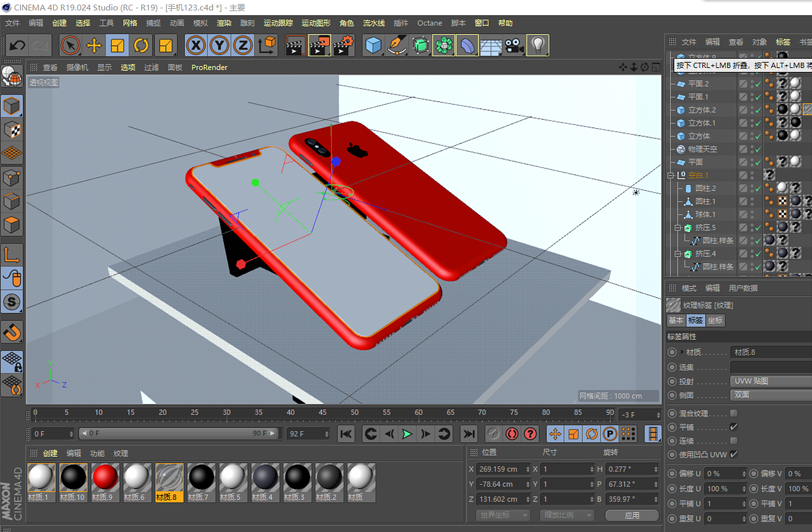Screen dimensions: 812x532
Task: Activate the Move tool
Action: coord(94,46)
